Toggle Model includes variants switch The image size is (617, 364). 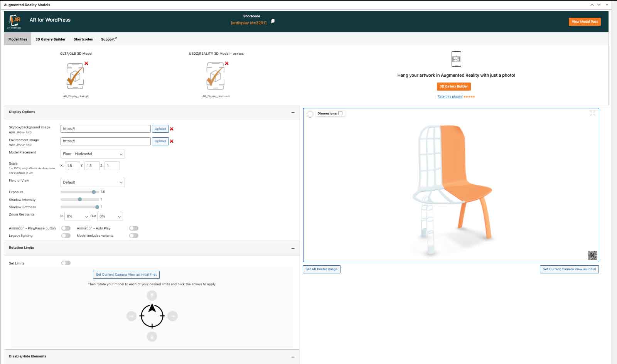click(x=134, y=236)
